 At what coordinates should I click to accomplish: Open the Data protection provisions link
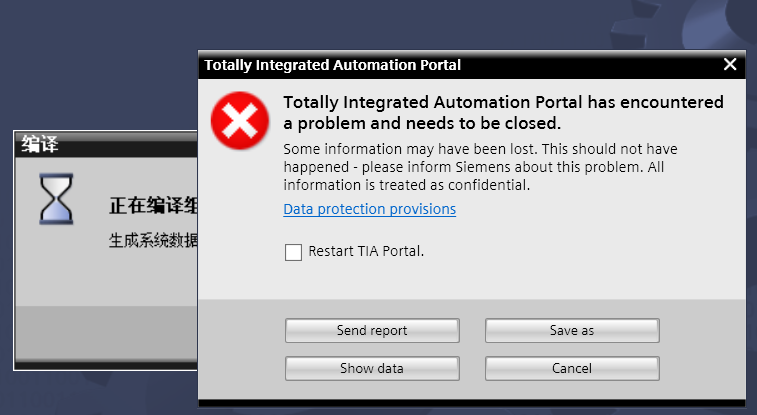(x=369, y=209)
